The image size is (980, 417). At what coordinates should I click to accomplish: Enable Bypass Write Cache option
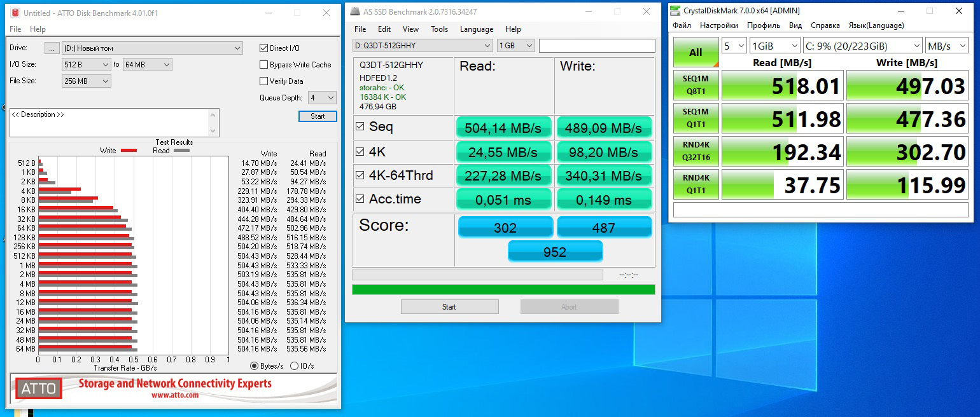pyautogui.click(x=264, y=65)
